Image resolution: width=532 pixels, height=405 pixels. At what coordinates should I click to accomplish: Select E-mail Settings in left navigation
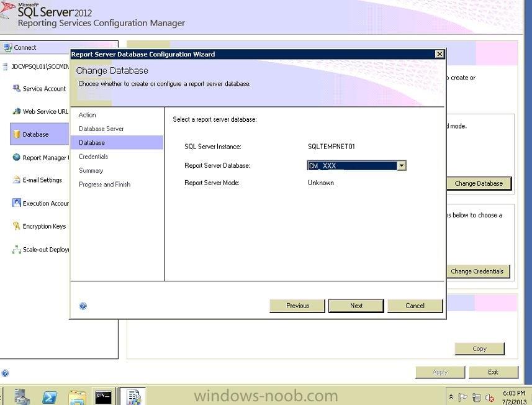(x=42, y=180)
